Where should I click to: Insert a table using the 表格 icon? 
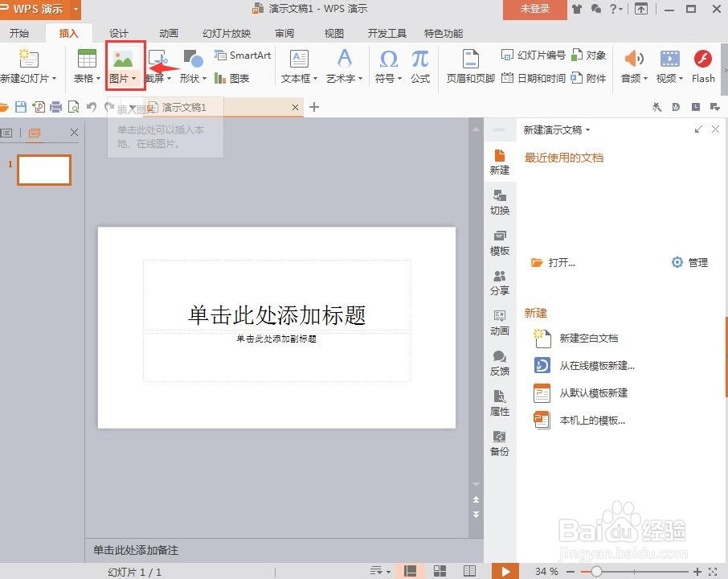[x=87, y=59]
